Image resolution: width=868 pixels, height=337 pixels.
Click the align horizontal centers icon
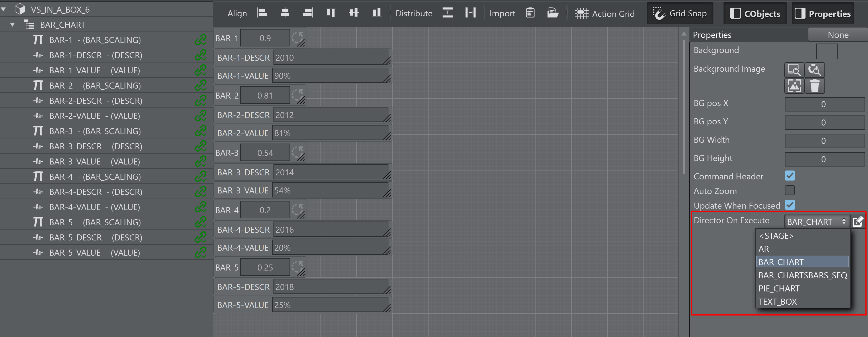pyautogui.click(x=285, y=13)
